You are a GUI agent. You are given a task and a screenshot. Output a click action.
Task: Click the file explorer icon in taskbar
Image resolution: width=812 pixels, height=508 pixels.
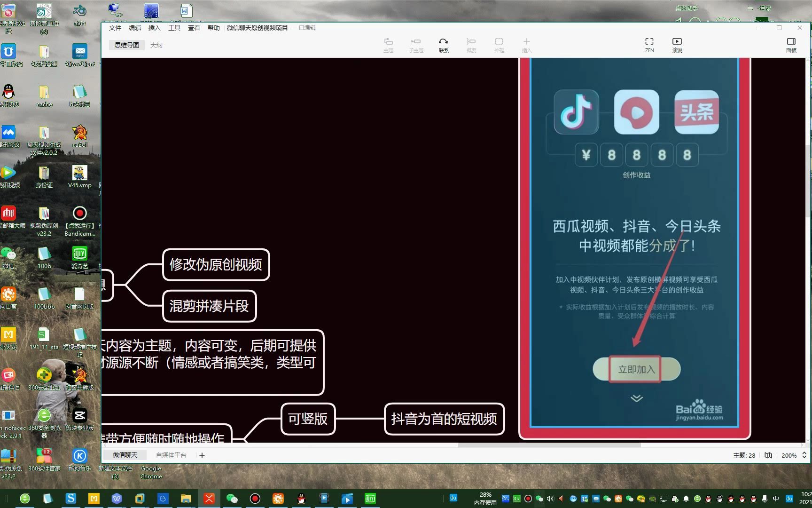tap(186, 499)
